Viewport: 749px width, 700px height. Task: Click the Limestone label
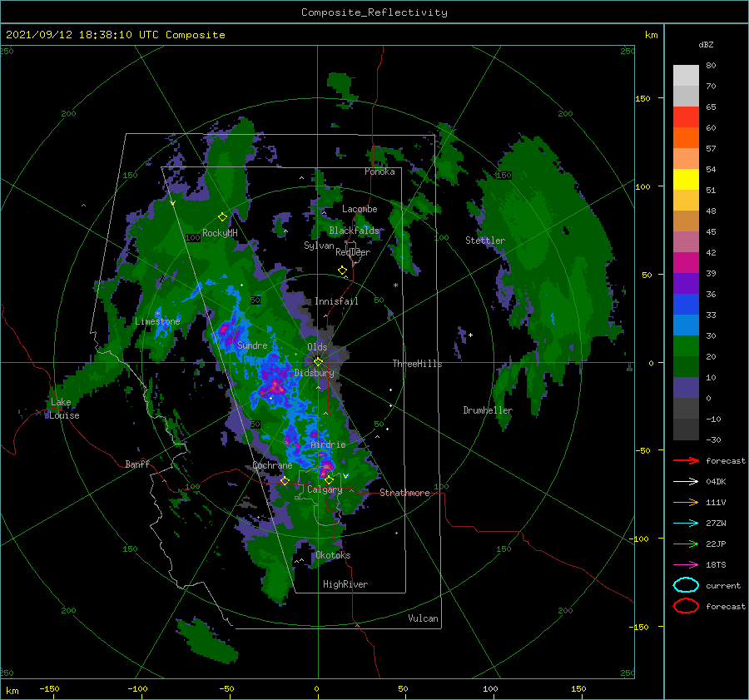click(x=157, y=321)
